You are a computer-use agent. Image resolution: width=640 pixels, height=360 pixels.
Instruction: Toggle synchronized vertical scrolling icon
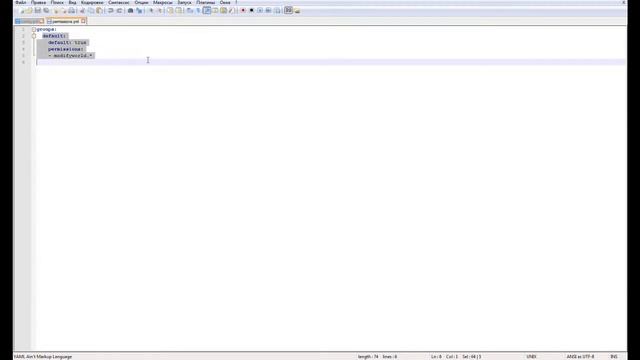(x=170, y=11)
